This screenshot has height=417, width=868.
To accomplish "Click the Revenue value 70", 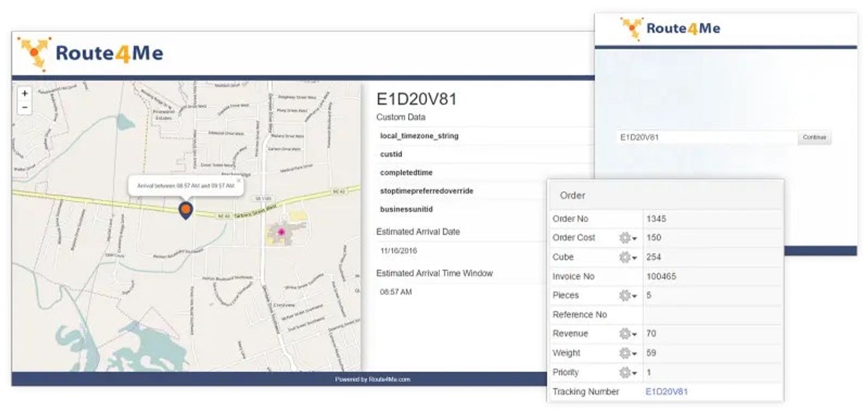I will [651, 334].
